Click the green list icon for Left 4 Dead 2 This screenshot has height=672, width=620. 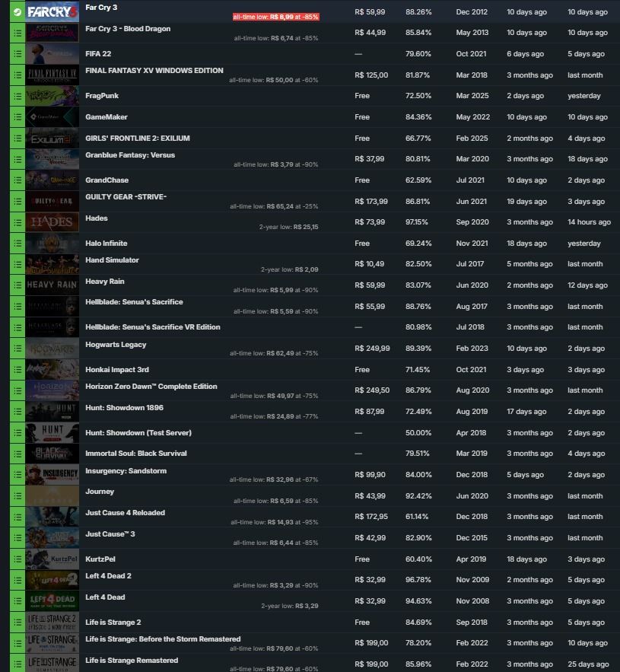(x=17, y=580)
